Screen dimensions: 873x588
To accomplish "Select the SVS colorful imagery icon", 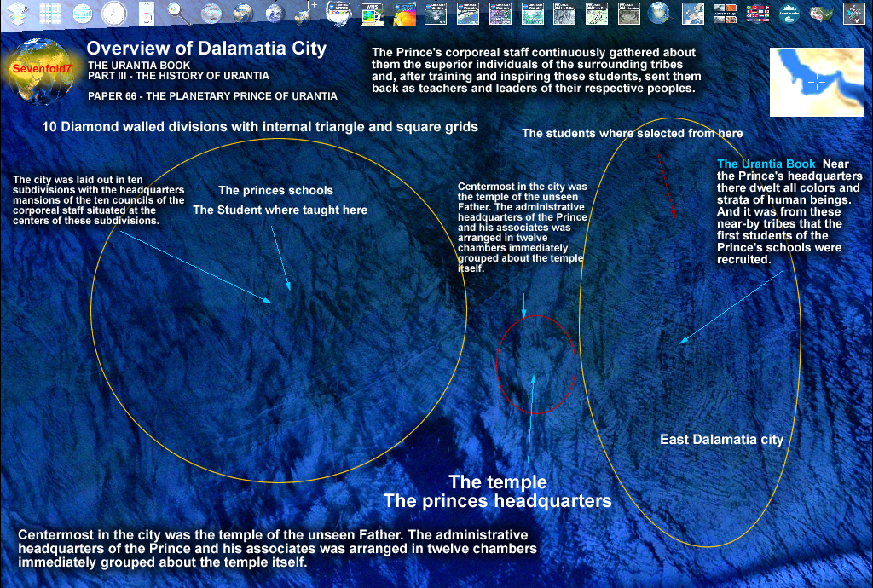I will point(403,14).
